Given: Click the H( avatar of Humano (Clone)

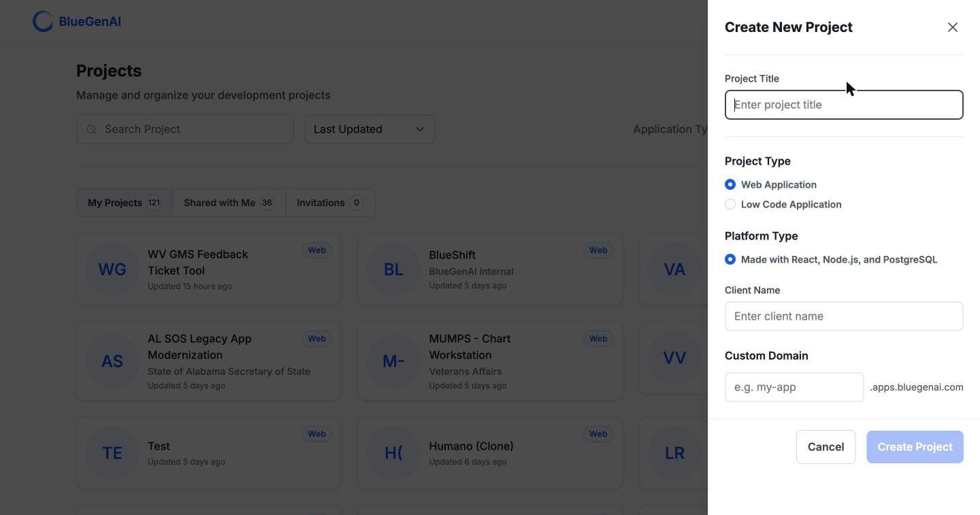Looking at the screenshot, I should pyautogui.click(x=393, y=453).
